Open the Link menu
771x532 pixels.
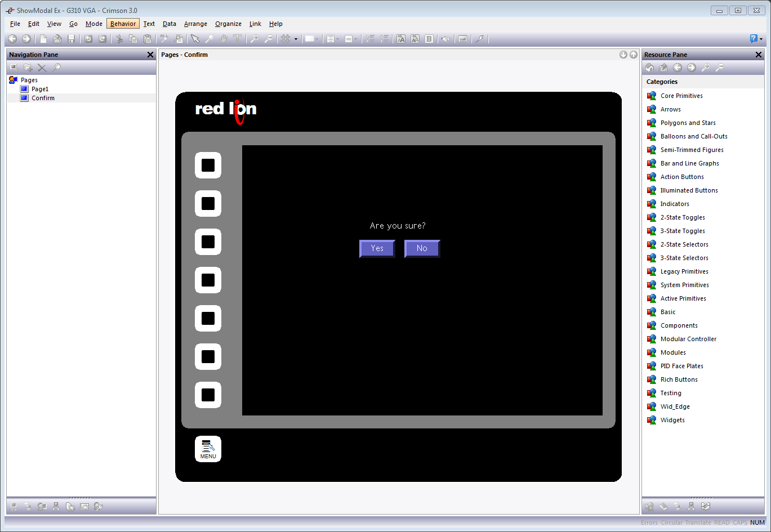[255, 24]
